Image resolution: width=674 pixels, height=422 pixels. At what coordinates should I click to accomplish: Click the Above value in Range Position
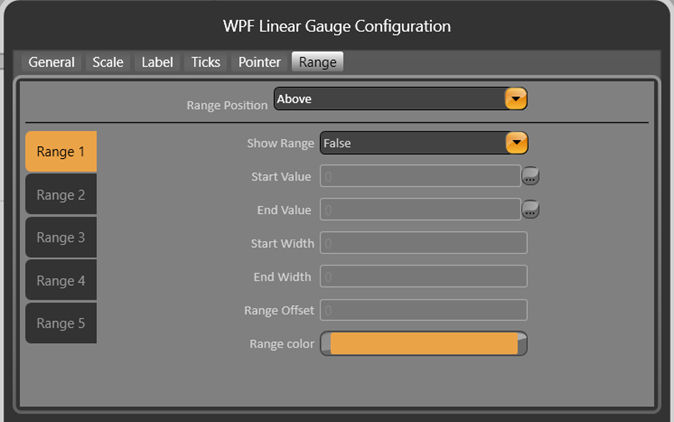pos(388,99)
